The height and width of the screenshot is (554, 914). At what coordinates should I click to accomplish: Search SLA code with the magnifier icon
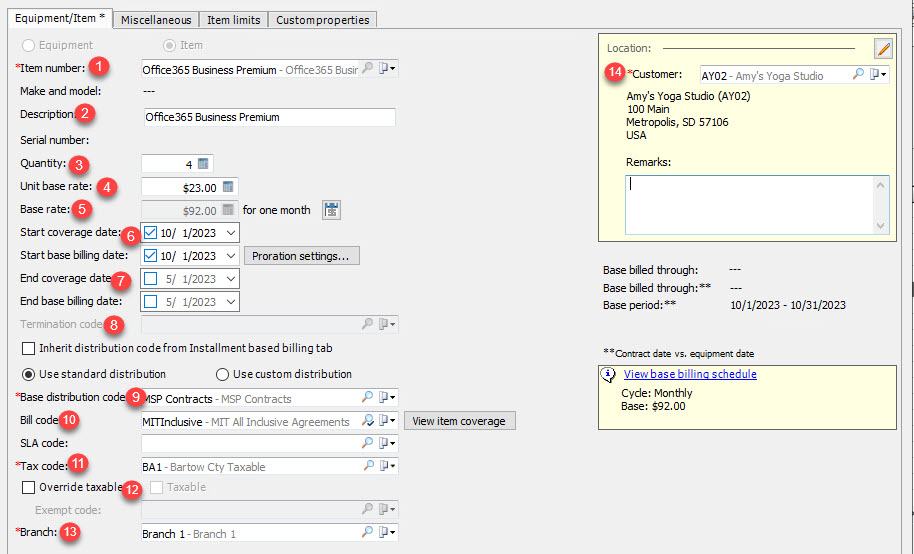coord(367,443)
